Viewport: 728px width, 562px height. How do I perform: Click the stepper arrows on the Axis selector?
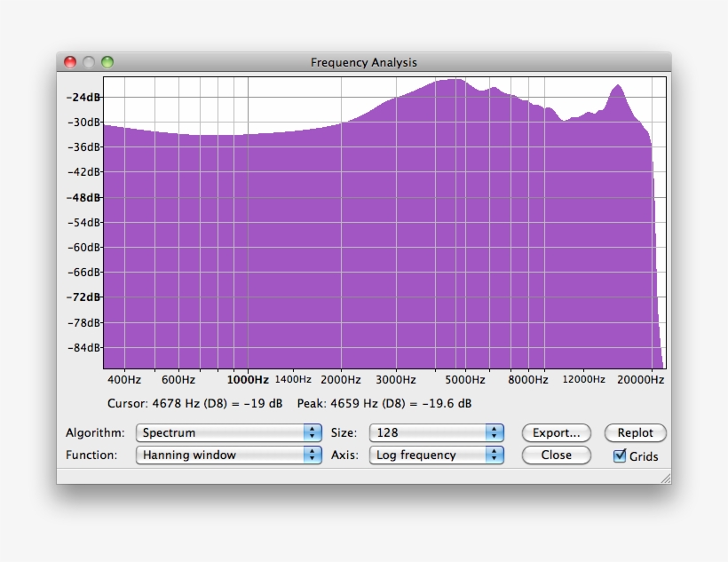click(495, 455)
